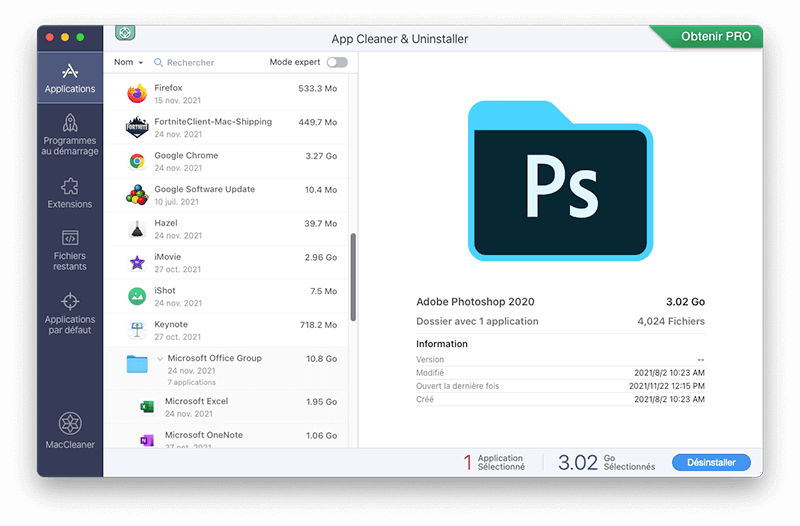Select Keynote list entry text
The width and height of the screenshot is (800, 526).
pos(171,324)
